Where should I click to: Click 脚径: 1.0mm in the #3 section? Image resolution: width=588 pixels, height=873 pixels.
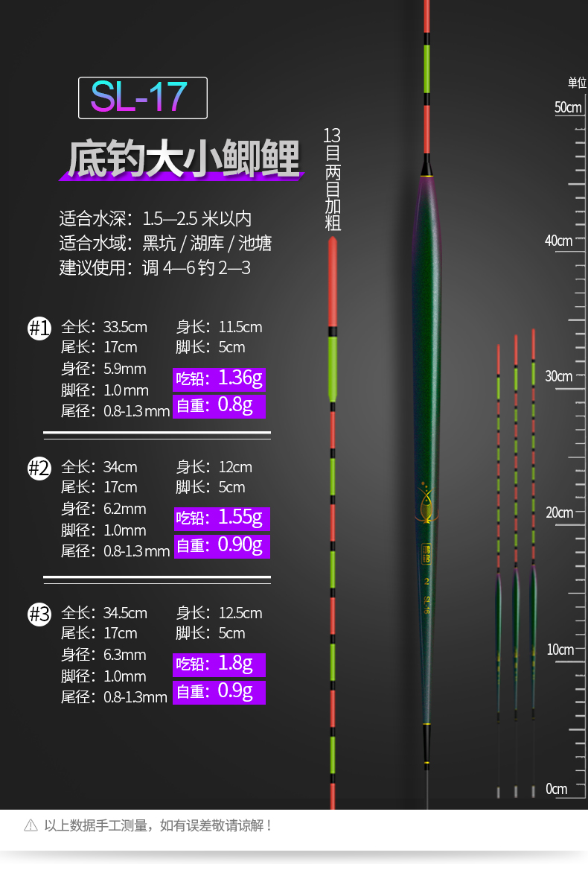pyautogui.click(x=103, y=676)
